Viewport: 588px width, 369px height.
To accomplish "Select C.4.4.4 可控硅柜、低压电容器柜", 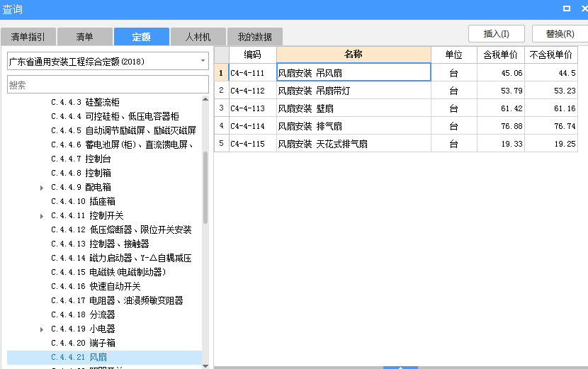I will 115,116.
